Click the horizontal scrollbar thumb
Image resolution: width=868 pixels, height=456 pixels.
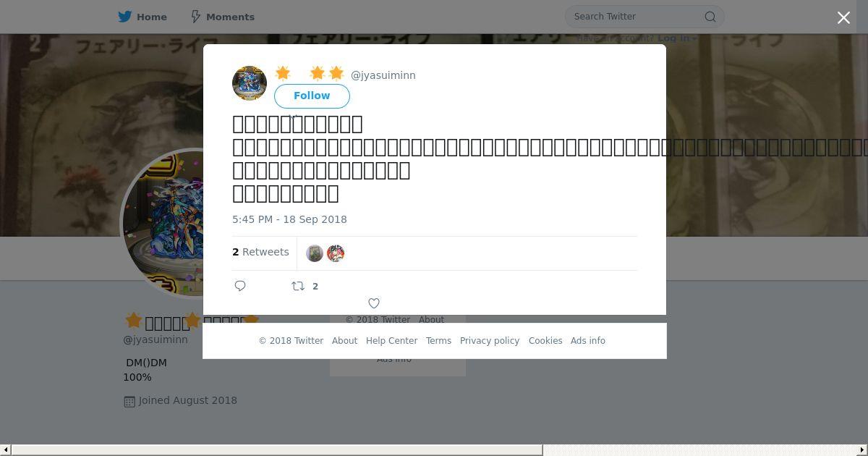(276, 450)
